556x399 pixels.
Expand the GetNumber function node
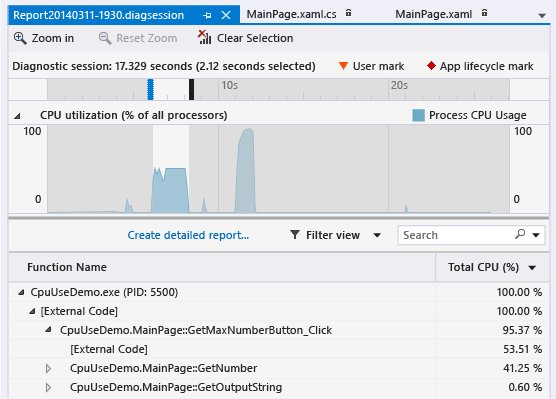(49, 368)
